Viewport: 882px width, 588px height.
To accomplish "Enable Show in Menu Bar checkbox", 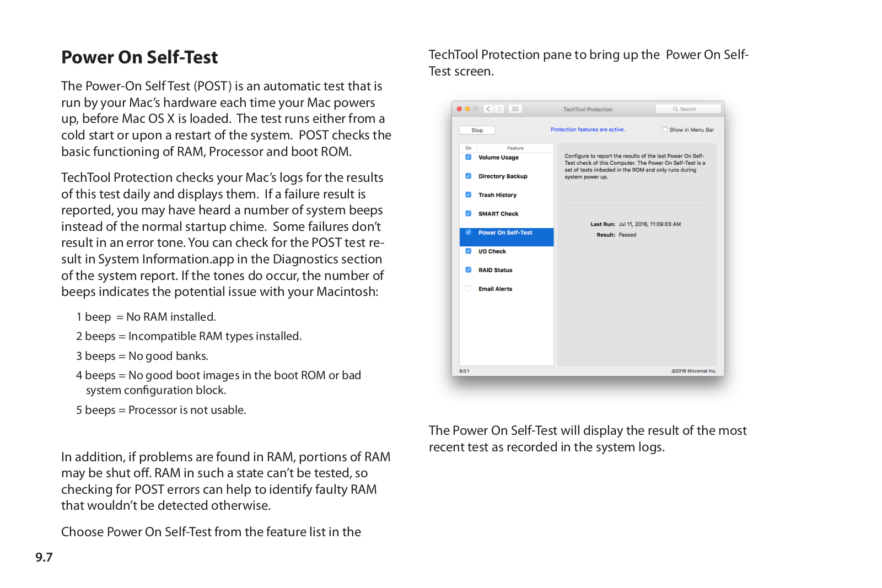I will click(665, 130).
